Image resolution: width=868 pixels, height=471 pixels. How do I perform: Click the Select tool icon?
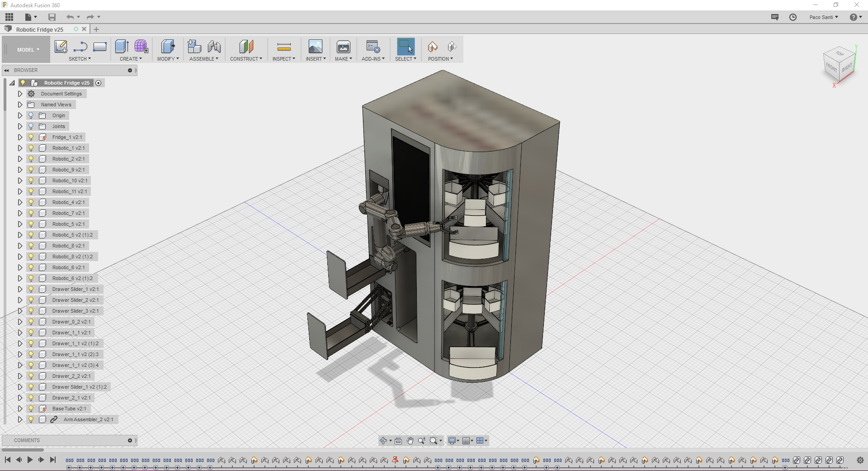(x=406, y=47)
